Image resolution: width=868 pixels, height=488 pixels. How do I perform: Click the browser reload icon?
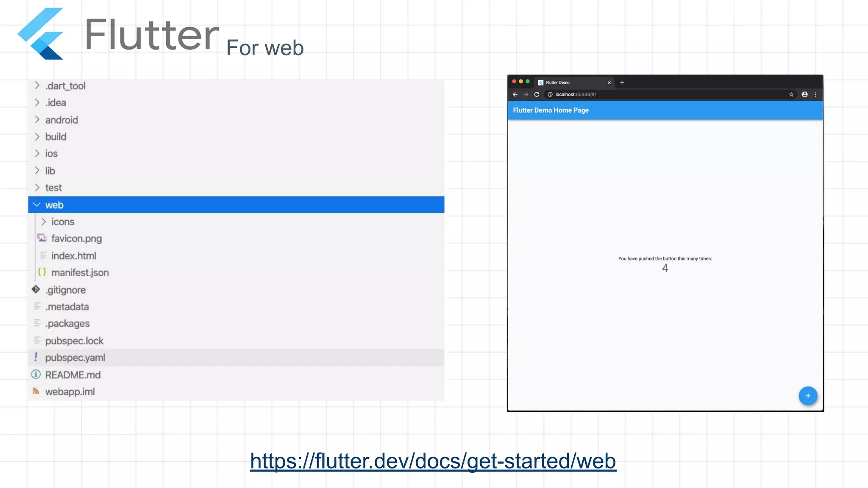[x=537, y=94]
